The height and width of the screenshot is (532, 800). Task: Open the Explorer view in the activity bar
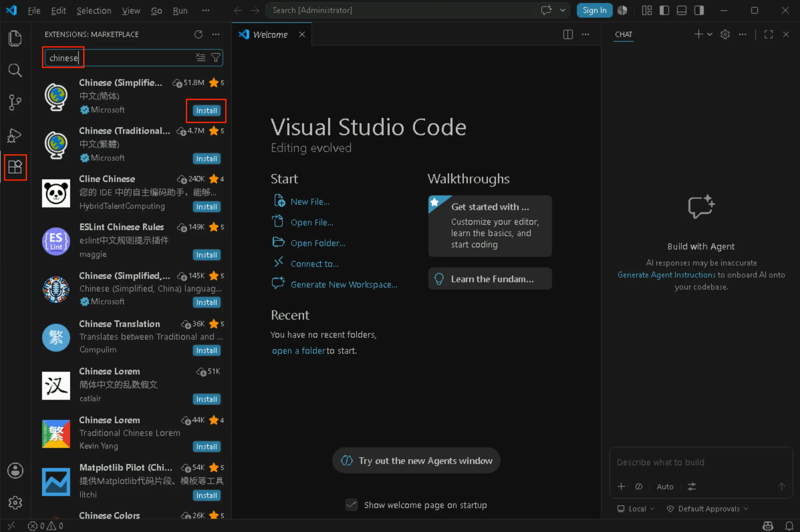pos(15,38)
